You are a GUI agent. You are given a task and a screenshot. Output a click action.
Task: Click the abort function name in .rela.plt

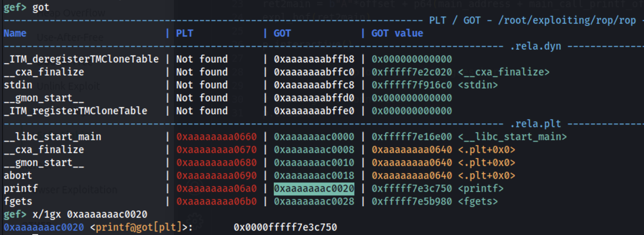(18, 176)
